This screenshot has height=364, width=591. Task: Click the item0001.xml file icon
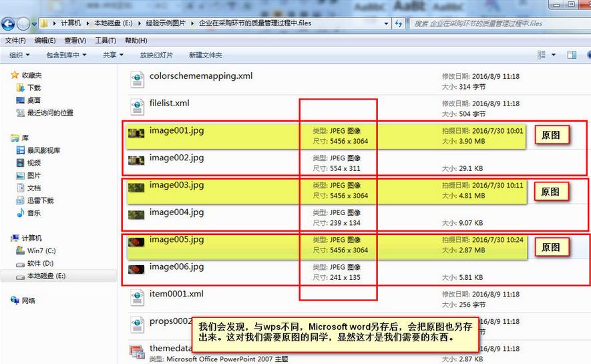[x=137, y=297]
